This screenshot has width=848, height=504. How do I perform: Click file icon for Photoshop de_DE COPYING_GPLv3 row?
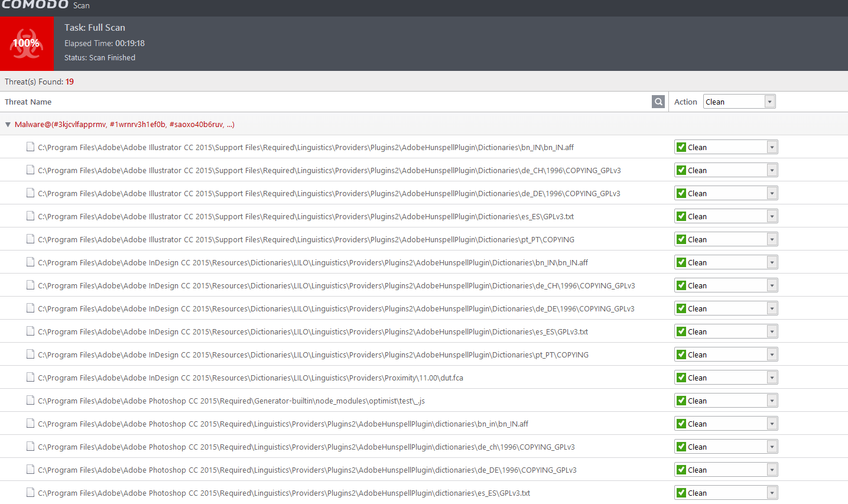(x=30, y=470)
